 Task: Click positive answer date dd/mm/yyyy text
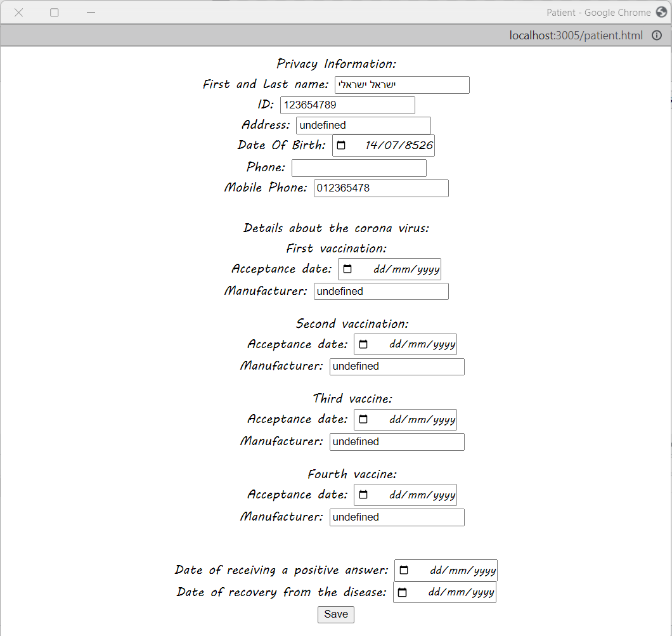pos(463,571)
